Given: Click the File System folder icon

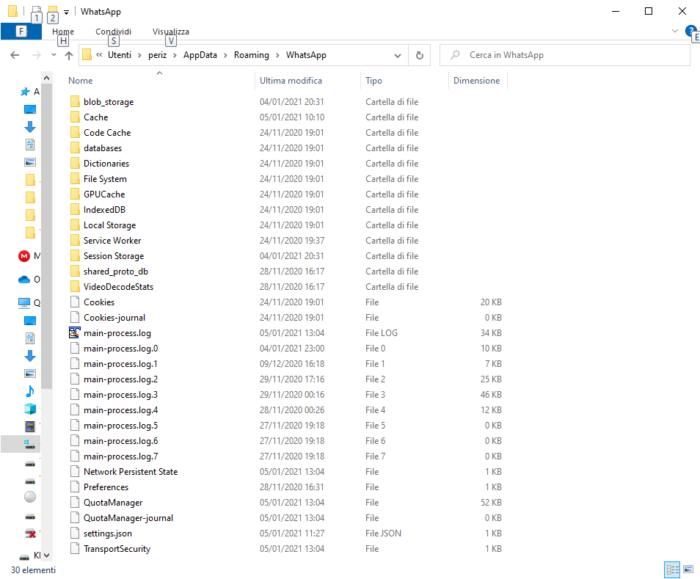Looking at the screenshot, I should [75, 179].
